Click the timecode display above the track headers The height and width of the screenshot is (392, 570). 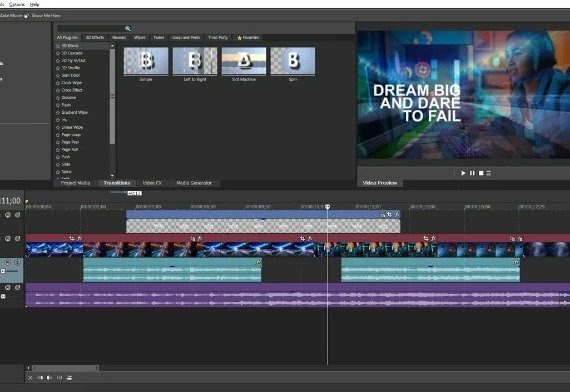11,201
